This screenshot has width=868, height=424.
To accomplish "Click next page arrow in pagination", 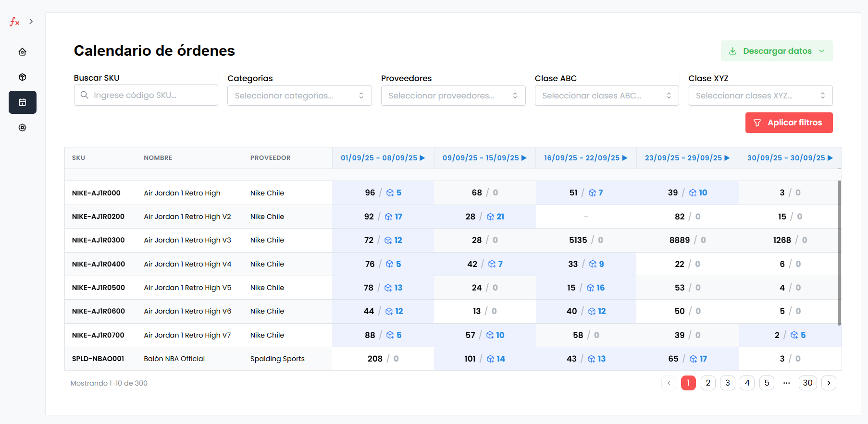I will 829,383.
